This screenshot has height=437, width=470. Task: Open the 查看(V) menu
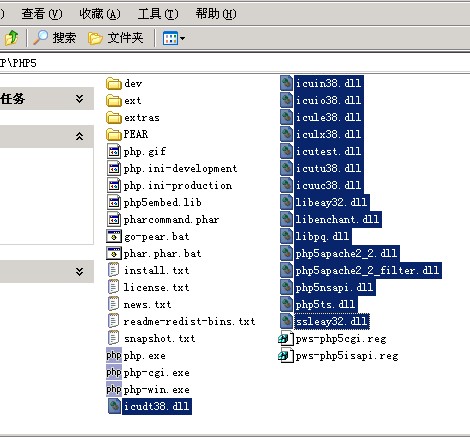[x=41, y=14]
